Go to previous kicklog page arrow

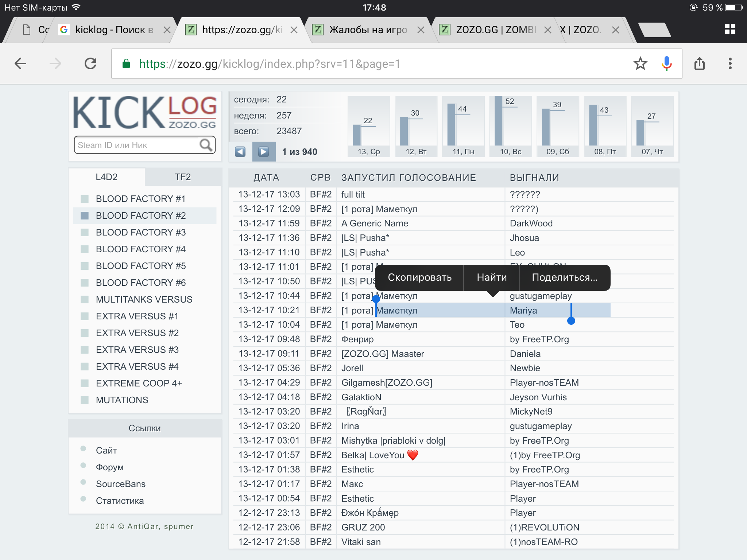tap(240, 152)
